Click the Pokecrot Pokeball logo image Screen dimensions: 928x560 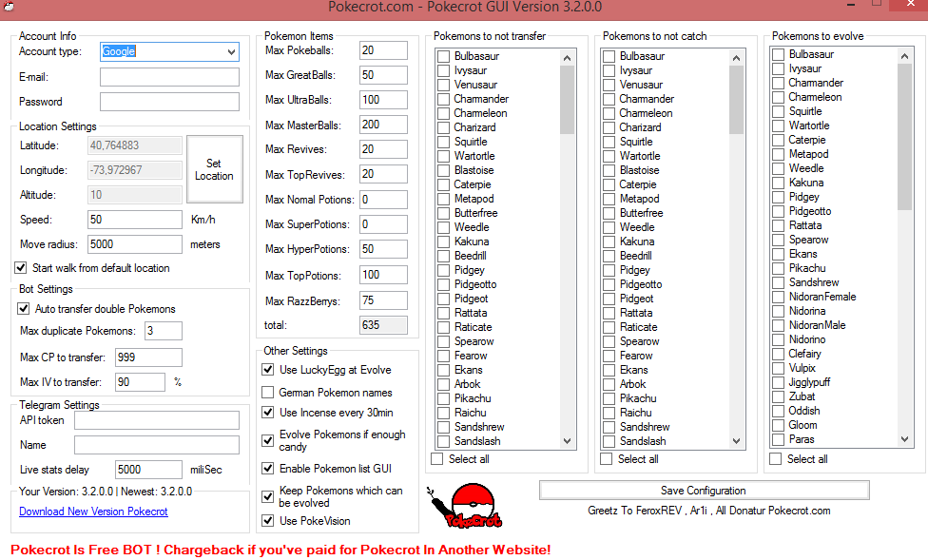[466, 506]
